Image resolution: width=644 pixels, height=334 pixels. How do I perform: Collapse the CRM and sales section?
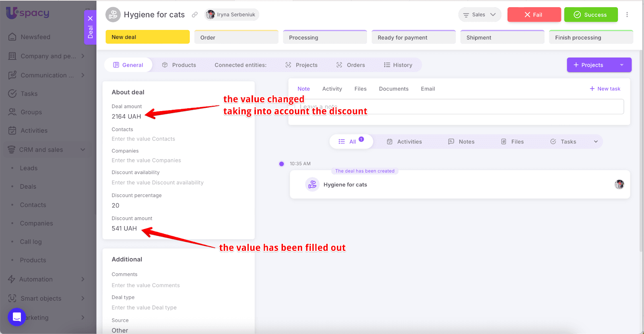point(83,150)
